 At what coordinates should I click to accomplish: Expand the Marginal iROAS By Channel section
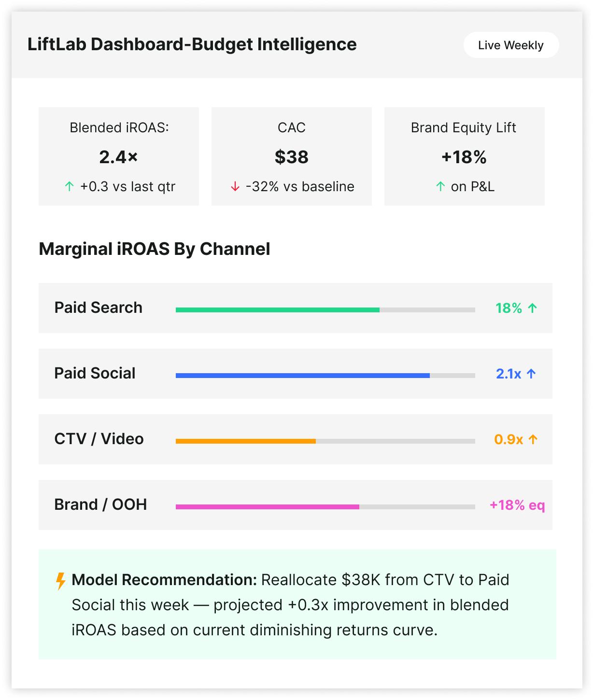click(156, 249)
